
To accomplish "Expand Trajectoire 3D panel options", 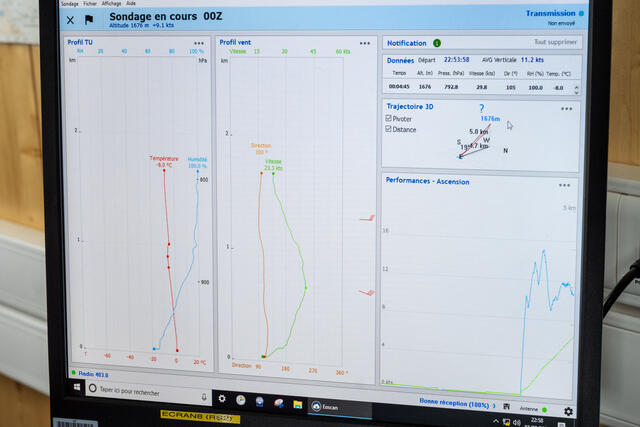I will (566, 108).
